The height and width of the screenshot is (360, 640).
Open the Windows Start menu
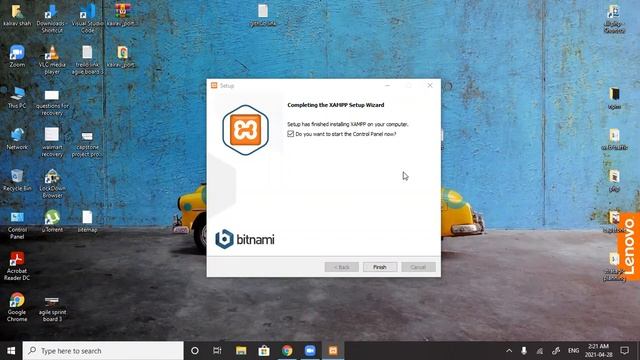11,351
